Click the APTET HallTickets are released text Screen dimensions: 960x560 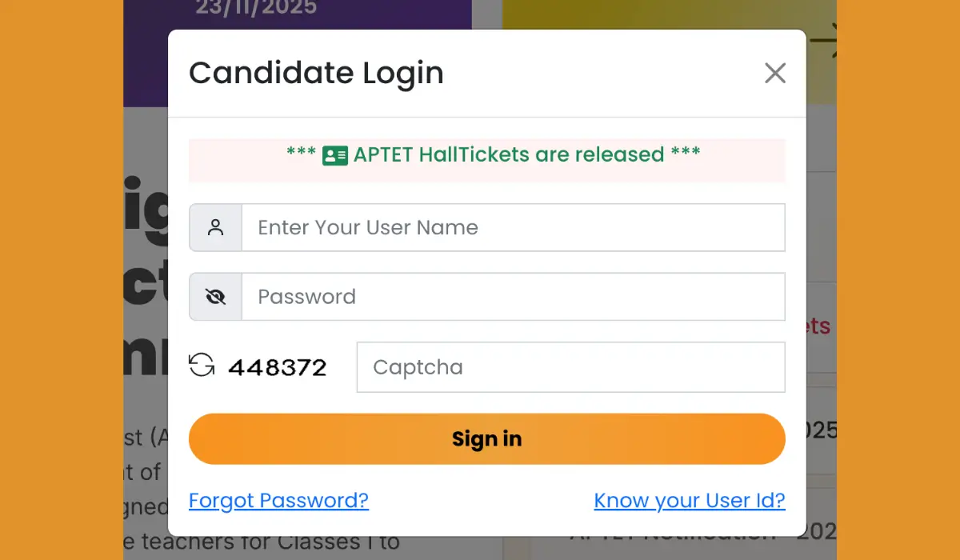pos(509,154)
